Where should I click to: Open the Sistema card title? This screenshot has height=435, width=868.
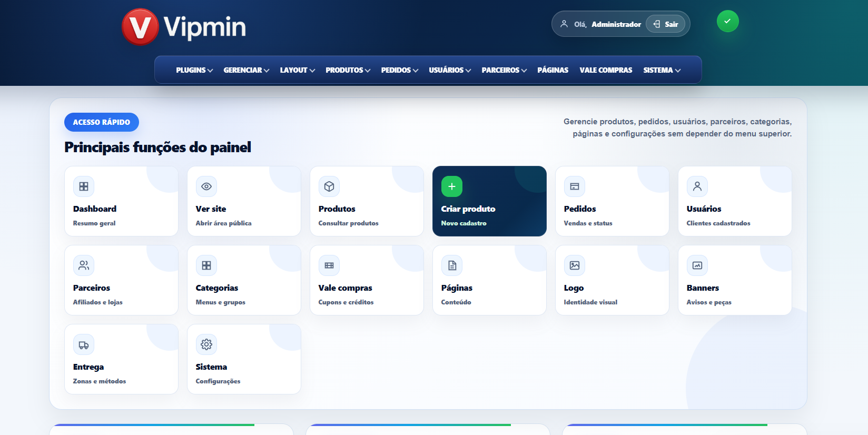pyautogui.click(x=211, y=367)
